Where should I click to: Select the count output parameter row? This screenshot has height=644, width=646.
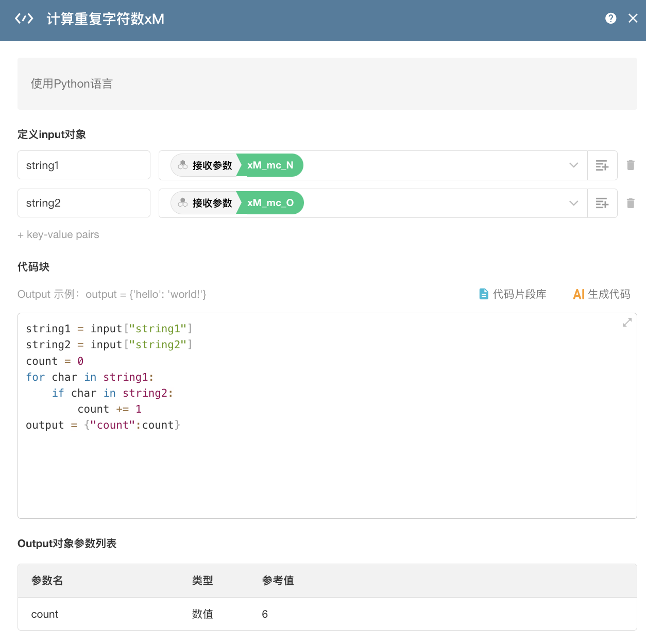coord(327,614)
